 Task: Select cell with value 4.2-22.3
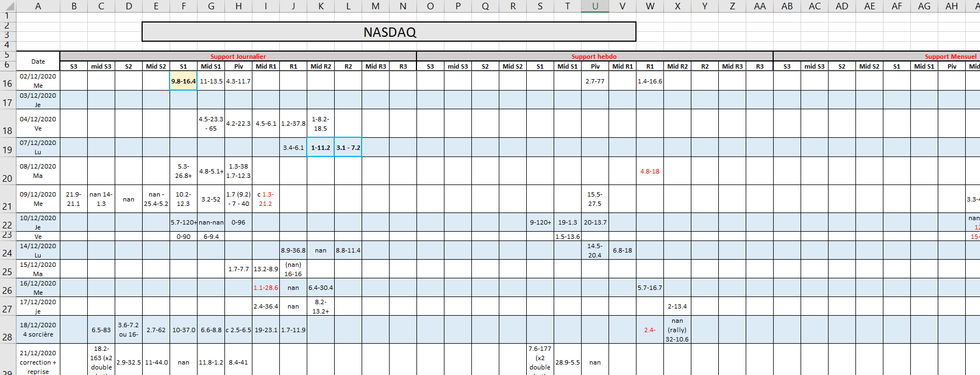pos(238,124)
